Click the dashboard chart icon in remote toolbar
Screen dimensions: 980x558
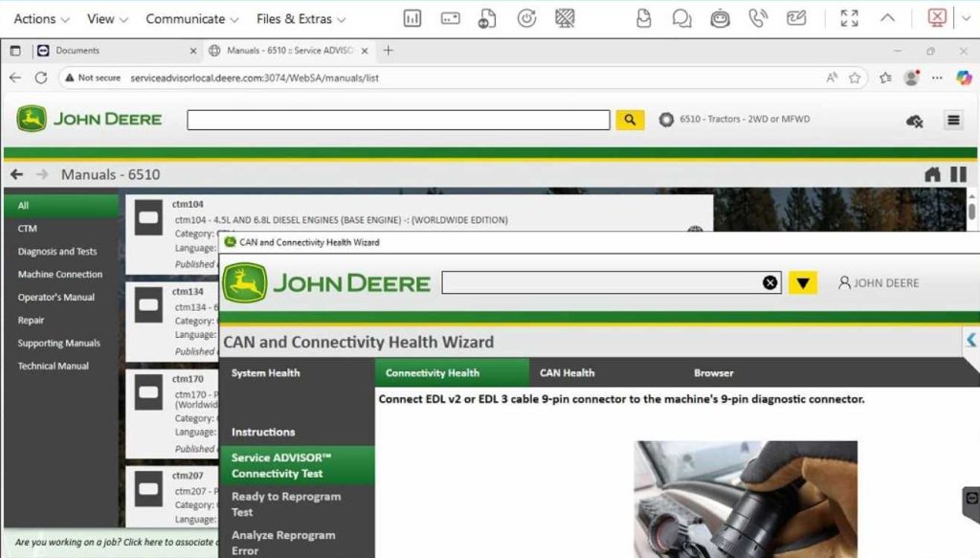click(x=412, y=19)
